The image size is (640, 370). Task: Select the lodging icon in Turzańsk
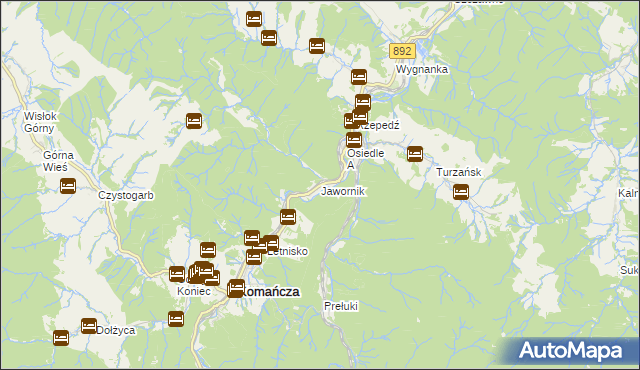tap(460, 192)
